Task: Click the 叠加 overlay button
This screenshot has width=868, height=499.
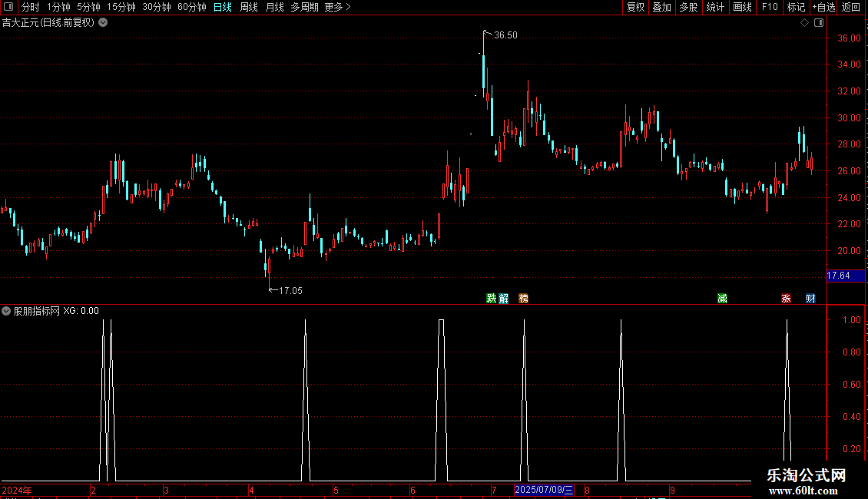Action: (661, 7)
